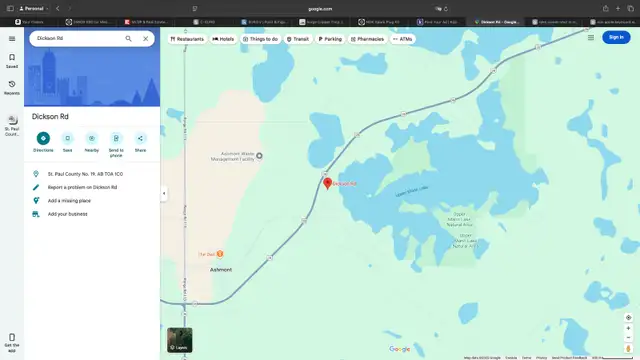Viewport: 640px width, 360px height.
Task: Open the Saved places sidebar icon
Action: [x=12, y=61]
